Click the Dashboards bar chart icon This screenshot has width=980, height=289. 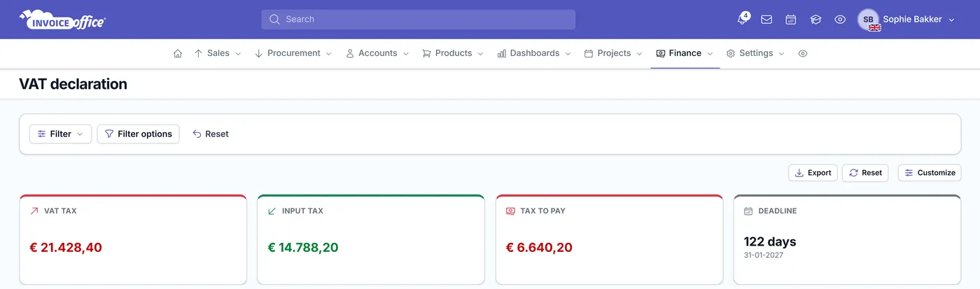pyautogui.click(x=502, y=53)
